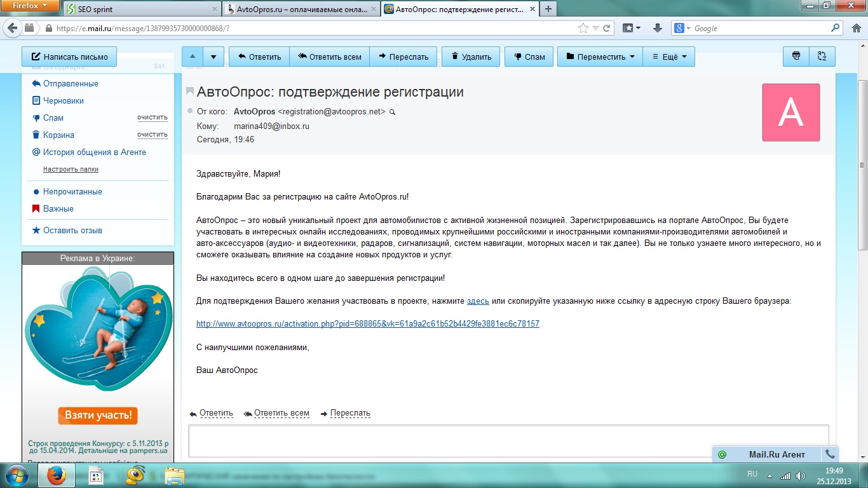Click Написать письмо button
The width and height of the screenshot is (868, 488).
tap(69, 57)
